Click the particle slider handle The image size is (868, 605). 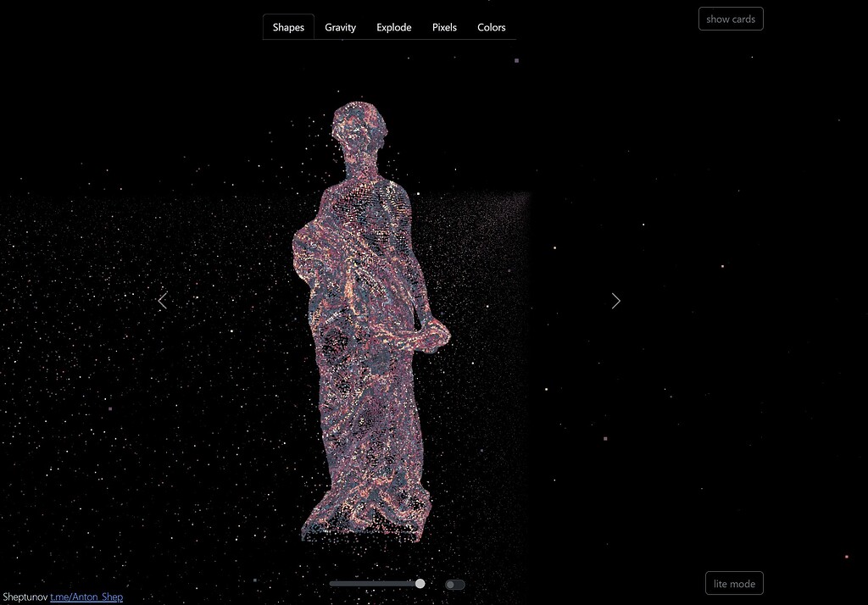click(x=420, y=583)
